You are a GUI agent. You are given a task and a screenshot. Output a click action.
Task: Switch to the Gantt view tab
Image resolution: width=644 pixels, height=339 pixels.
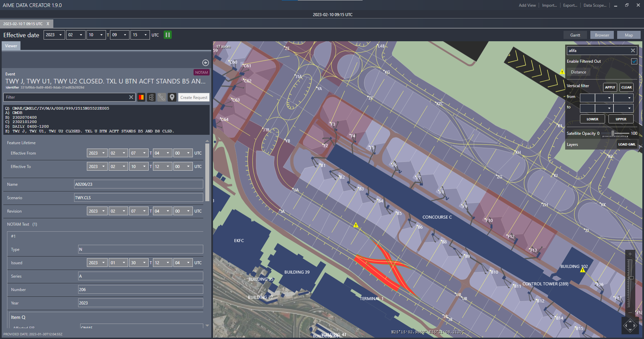pyautogui.click(x=575, y=35)
